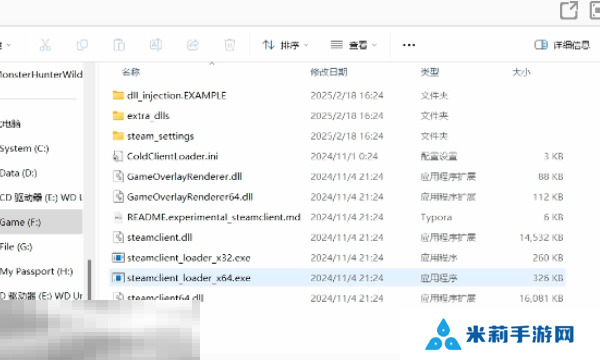The height and width of the screenshot is (360, 600).
Task: Sort by the 大小 column header
Action: (x=521, y=72)
